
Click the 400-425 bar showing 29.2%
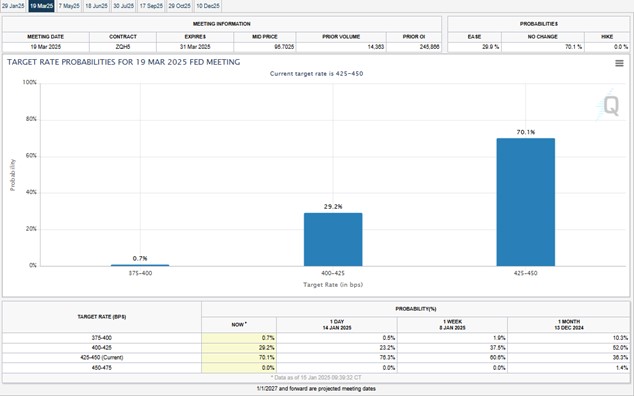tap(333, 239)
